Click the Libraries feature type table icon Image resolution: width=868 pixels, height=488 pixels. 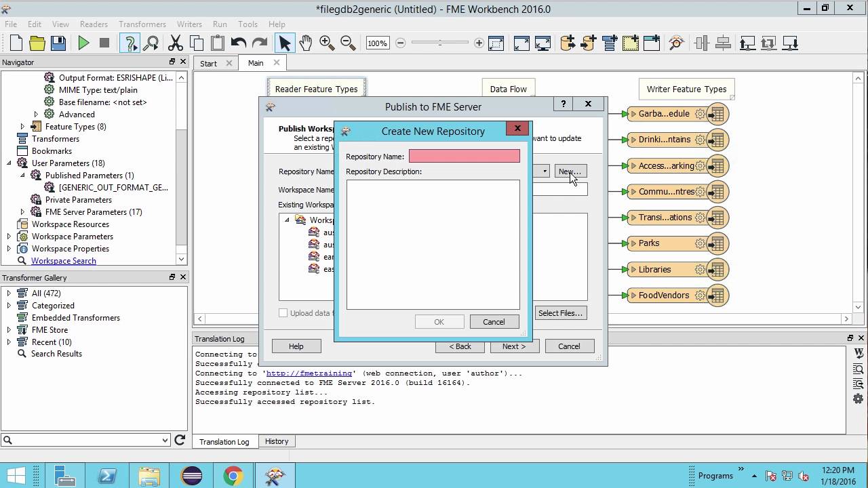pyautogui.click(x=717, y=270)
